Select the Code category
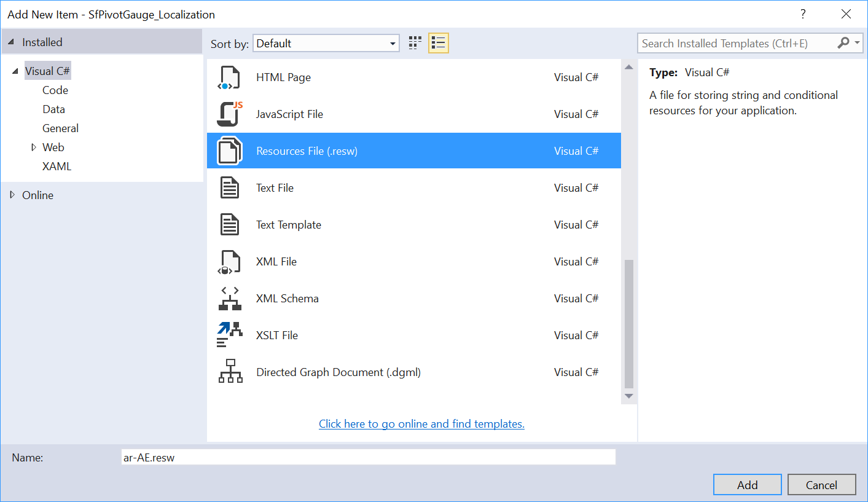Viewport: 868px width, 502px height. 55,90
